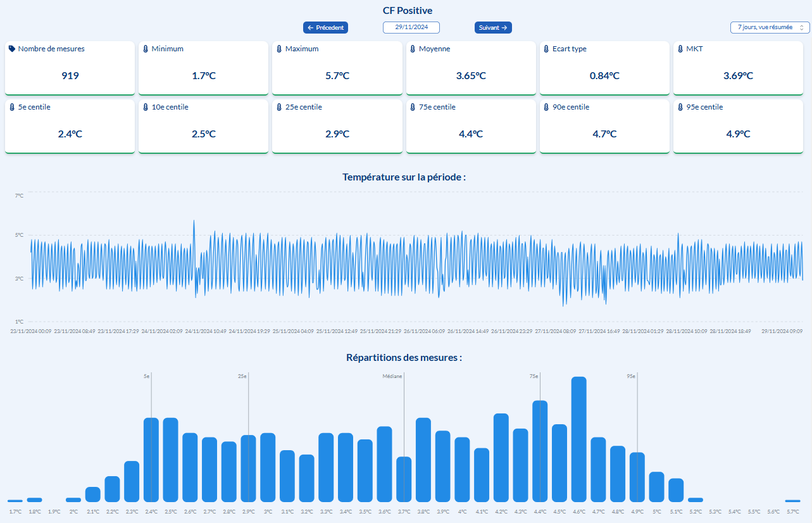Select the 90e centile card showing 4.7°C
Screen dimensions: 812x523
pos(604,127)
